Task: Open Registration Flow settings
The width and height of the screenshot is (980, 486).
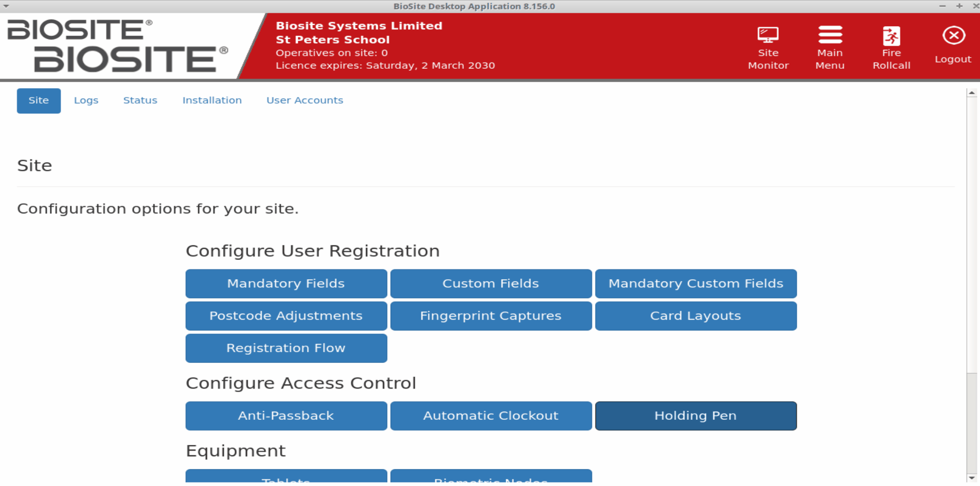Action: (x=286, y=348)
